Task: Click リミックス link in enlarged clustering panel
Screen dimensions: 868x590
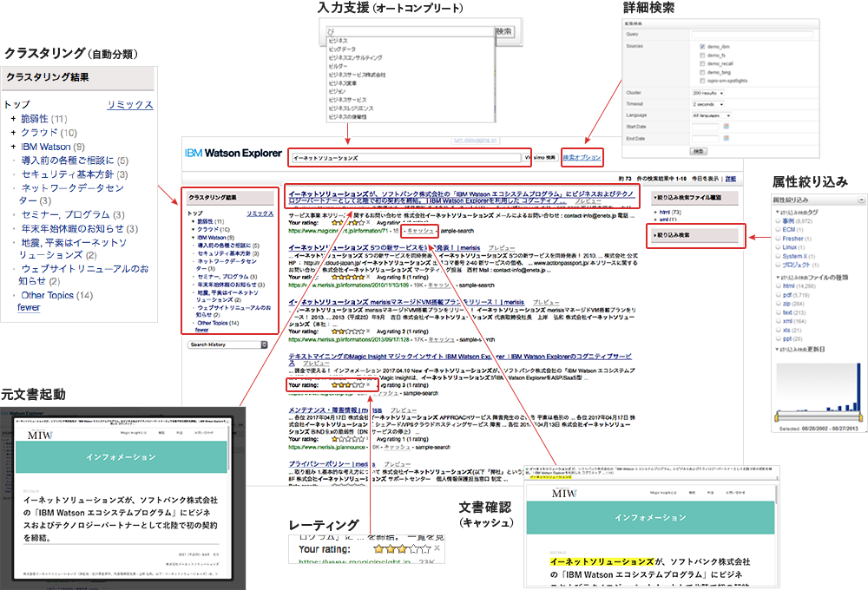Action: (130, 105)
